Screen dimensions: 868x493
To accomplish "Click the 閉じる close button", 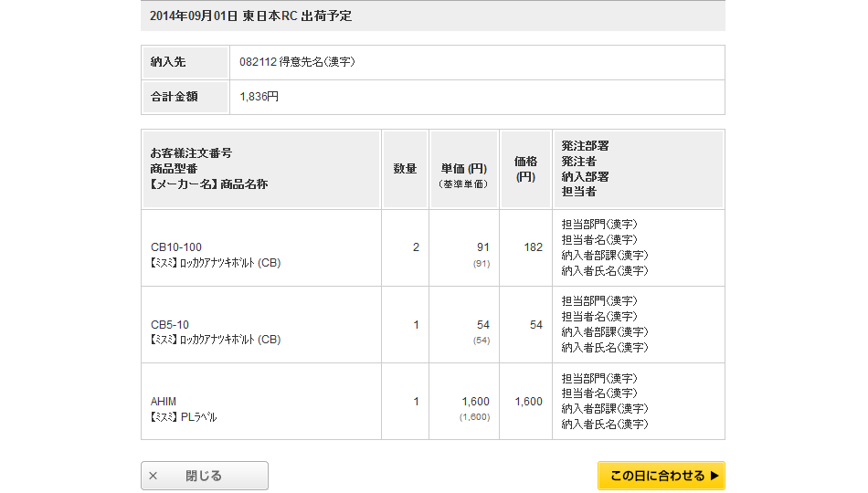I will point(204,476).
